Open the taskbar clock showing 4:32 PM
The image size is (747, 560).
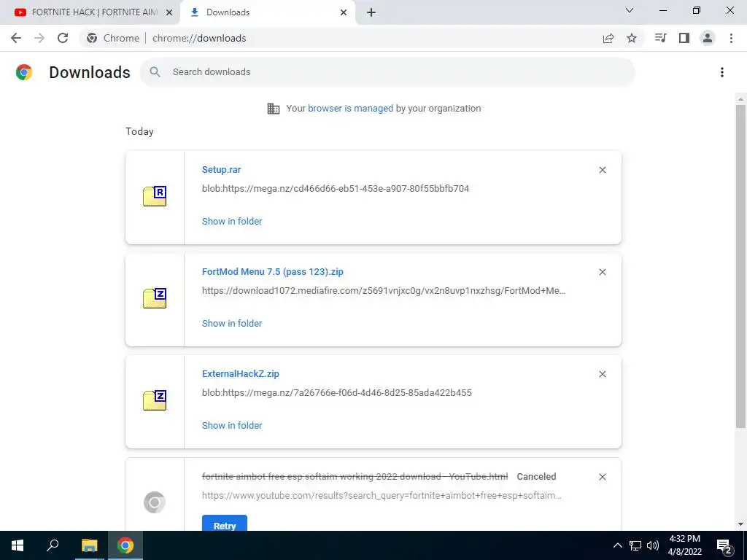coord(684,545)
